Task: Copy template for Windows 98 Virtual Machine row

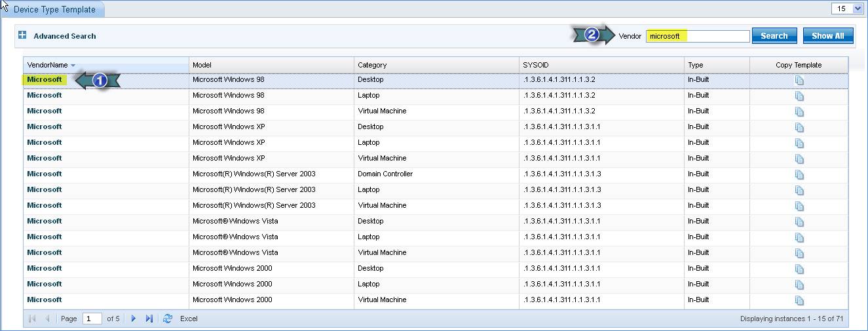Action: tap(799, 111)
